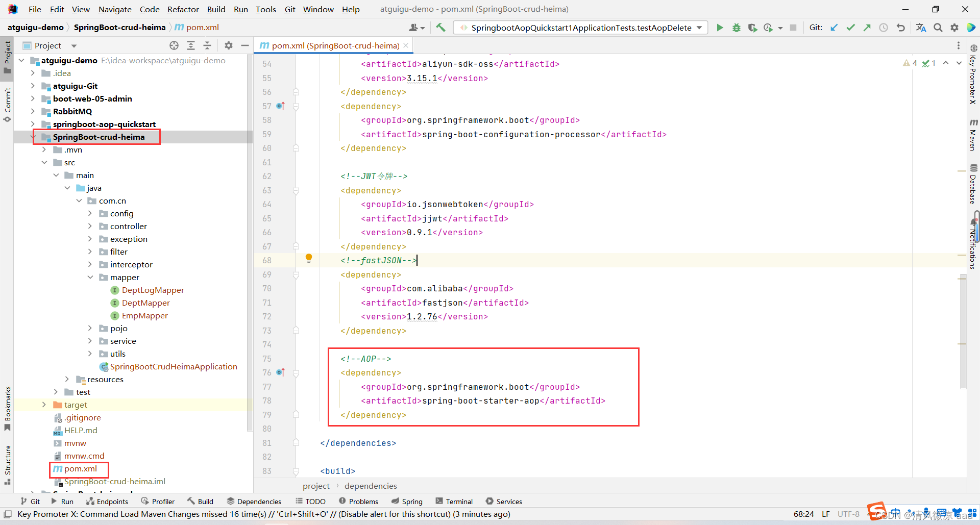Push commits using the Git push arrow
Image resolution: width=980 pixels, height=525 pixels.
(867, 28)
